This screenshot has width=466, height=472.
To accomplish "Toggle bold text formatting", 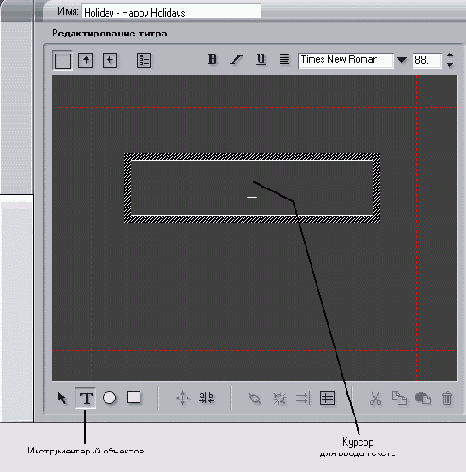I will pyautogui.click(x=212, y=60).
